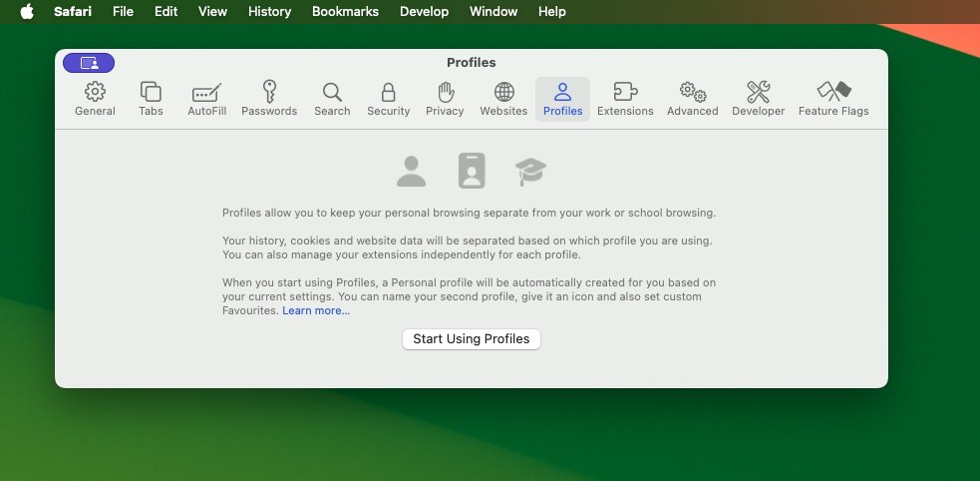Screen dimensions: 980x481
Task: Open Developer settings
Action: [x=758, y=99]
